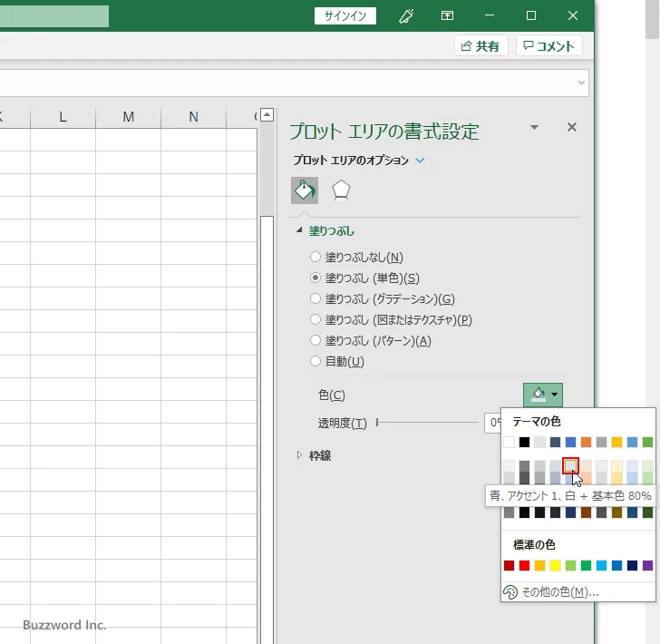
Task: Pick the light blue standard color swatch
Action: pos(601,565)
